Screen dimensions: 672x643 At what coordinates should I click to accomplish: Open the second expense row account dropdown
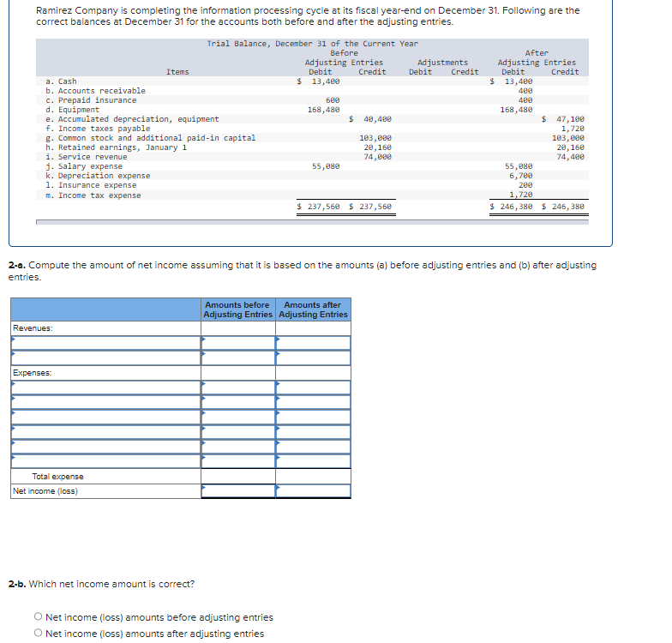(106, 402)
